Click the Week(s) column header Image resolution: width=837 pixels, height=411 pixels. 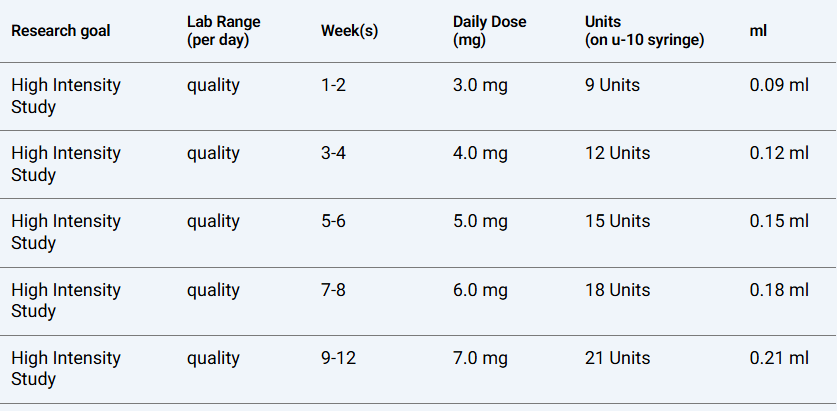pyautogui.click(x=349, y=30)
